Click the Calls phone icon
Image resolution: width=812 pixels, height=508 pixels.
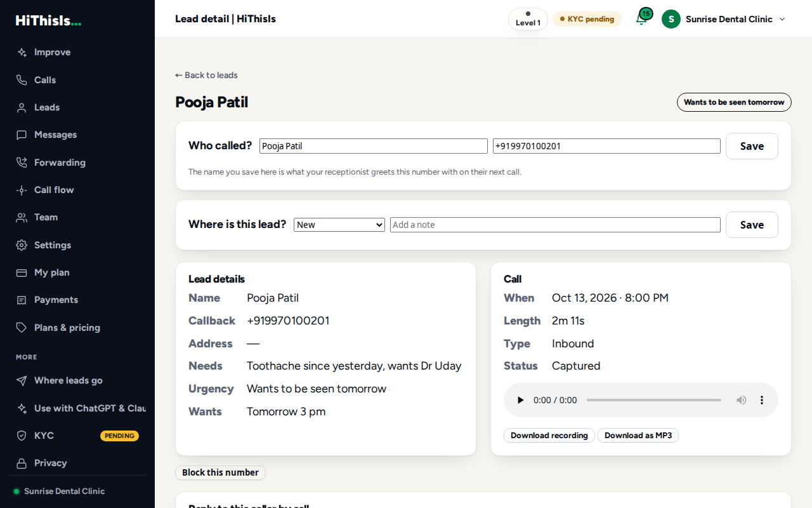pos(22,80)
